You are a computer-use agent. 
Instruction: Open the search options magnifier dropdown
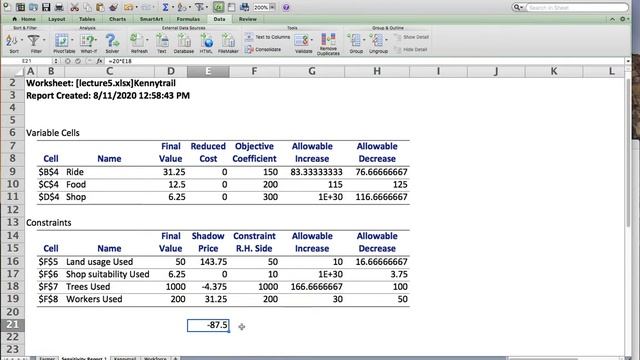click(518, 7)
